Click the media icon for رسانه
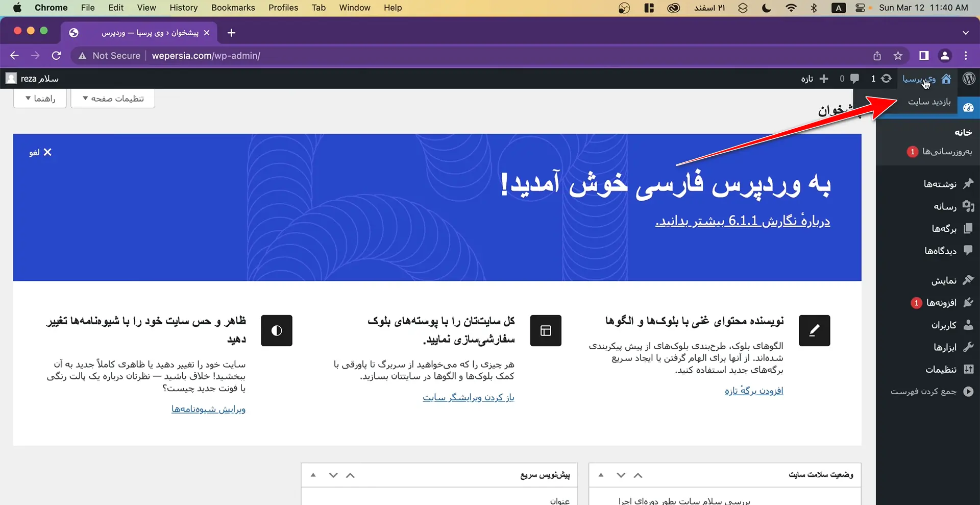980x505 pixels. [968, 206]
